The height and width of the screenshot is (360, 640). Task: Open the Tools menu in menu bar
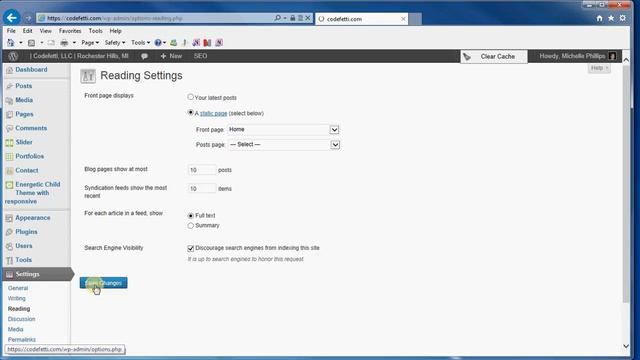(96, 31)
